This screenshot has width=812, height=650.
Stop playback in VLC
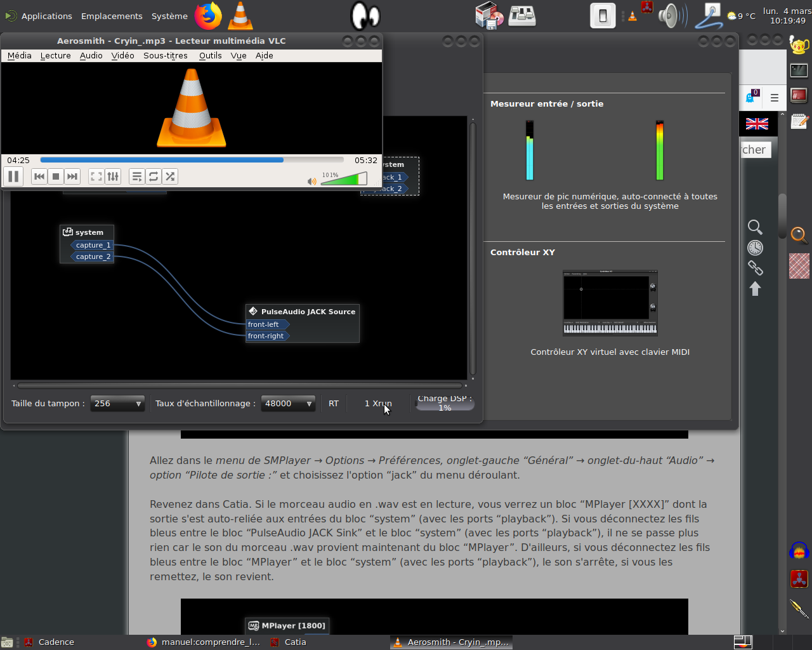pyautogui.click(x=56, y=176)
